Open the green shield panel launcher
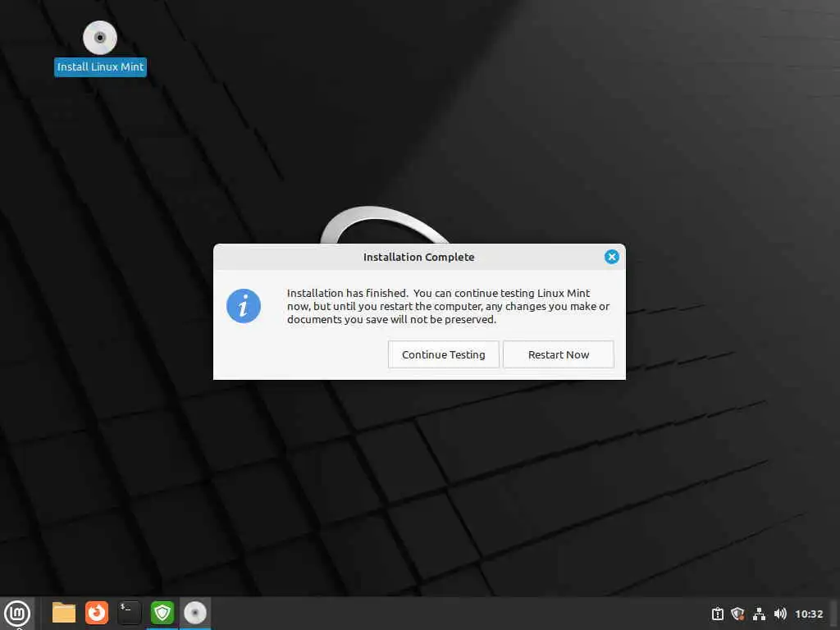 pyautogui.click(x=162, y=613)
